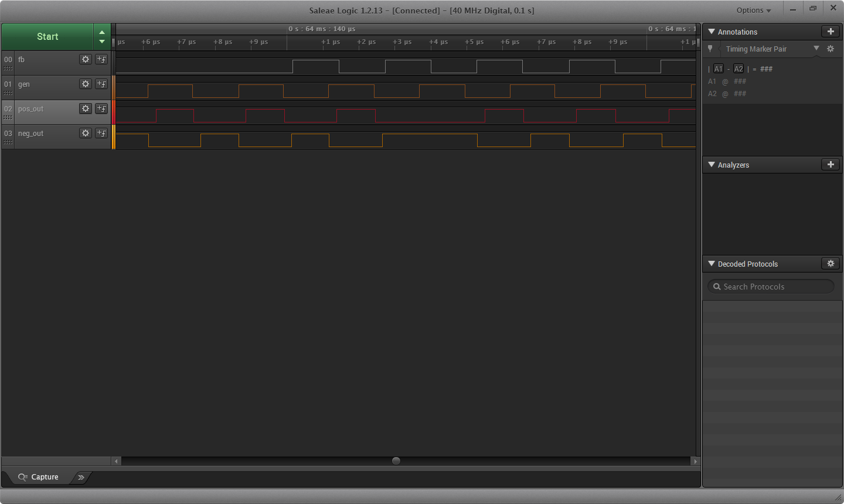
Task: Switch to the Capture tab
Action: 39,477
